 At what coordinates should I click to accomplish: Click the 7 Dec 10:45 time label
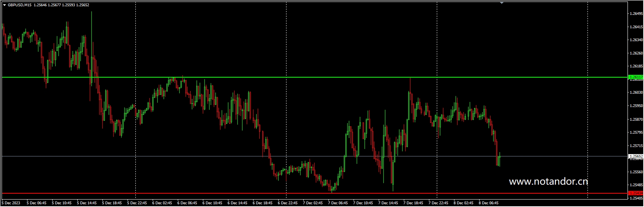pyautogui.click(x=363, y=203)
